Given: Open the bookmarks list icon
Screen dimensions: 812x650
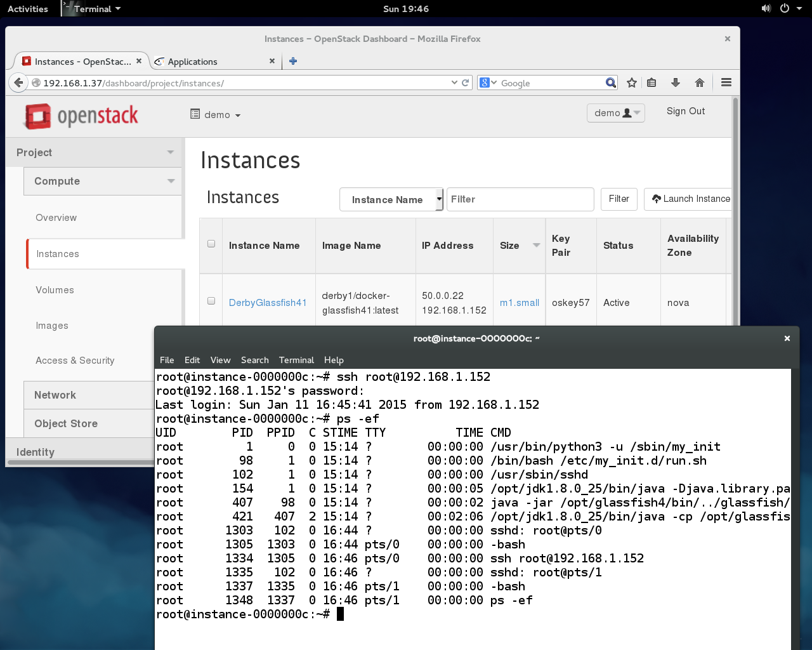Looking at the screenshot, I should click(652, 83).
